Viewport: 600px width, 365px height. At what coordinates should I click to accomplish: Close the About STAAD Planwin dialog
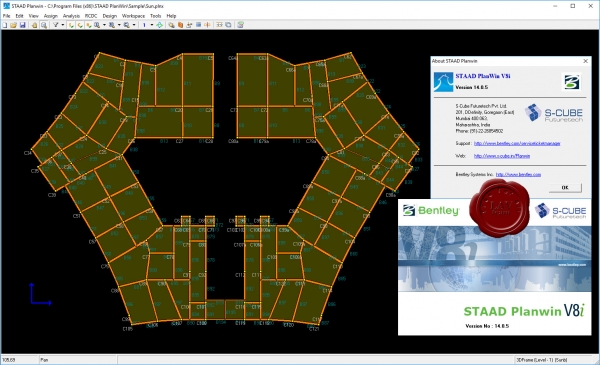click(585, 61)
